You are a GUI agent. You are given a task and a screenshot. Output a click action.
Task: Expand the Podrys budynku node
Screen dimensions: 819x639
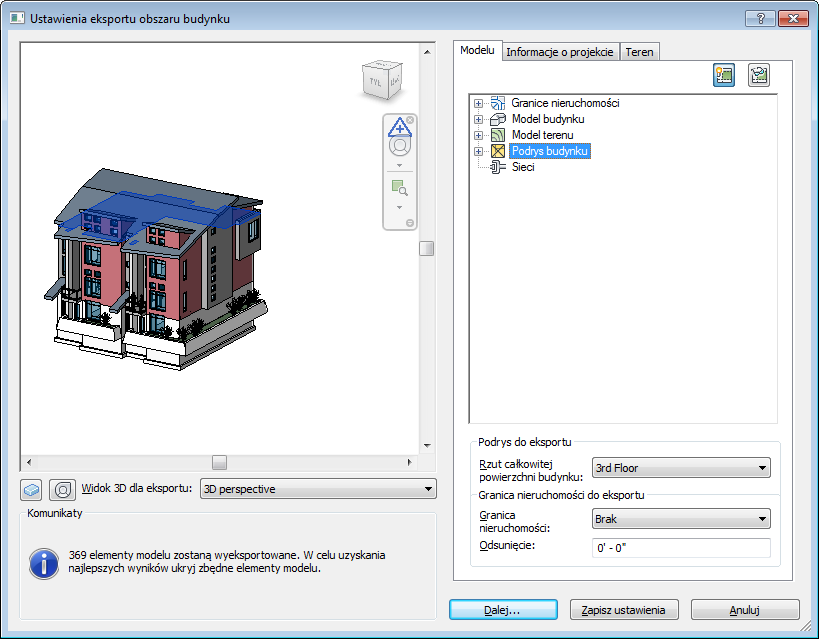[478, 152]
